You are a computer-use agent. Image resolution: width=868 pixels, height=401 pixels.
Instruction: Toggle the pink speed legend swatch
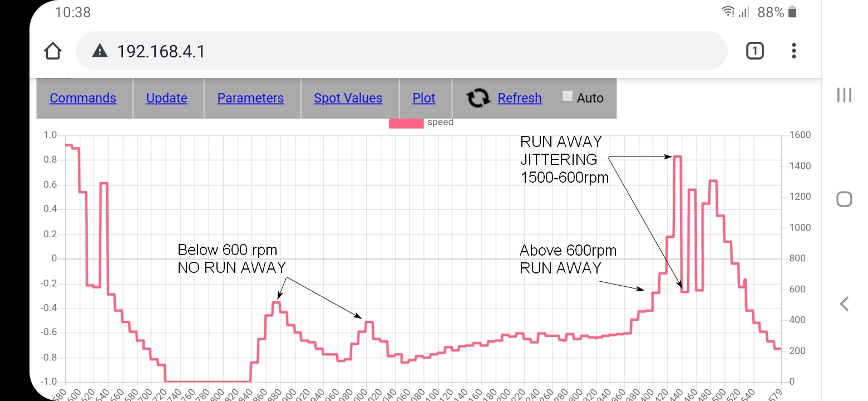pyautogui.click(x=406, y=123)
